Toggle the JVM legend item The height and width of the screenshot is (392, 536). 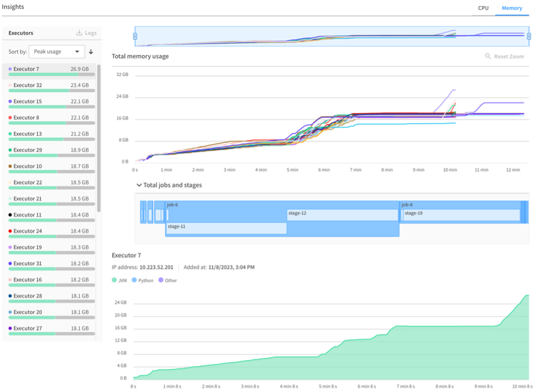pos(118,280)
